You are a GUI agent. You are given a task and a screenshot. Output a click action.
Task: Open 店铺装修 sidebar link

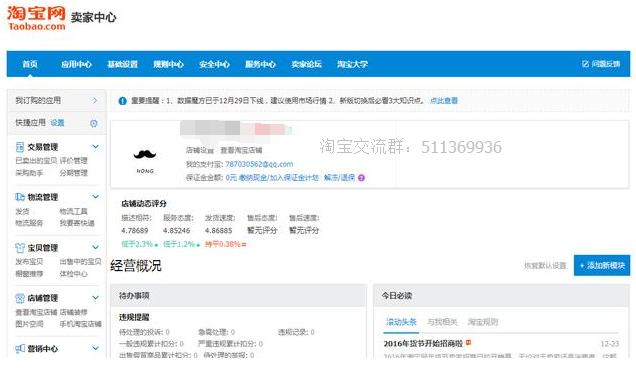coord(73,312)
